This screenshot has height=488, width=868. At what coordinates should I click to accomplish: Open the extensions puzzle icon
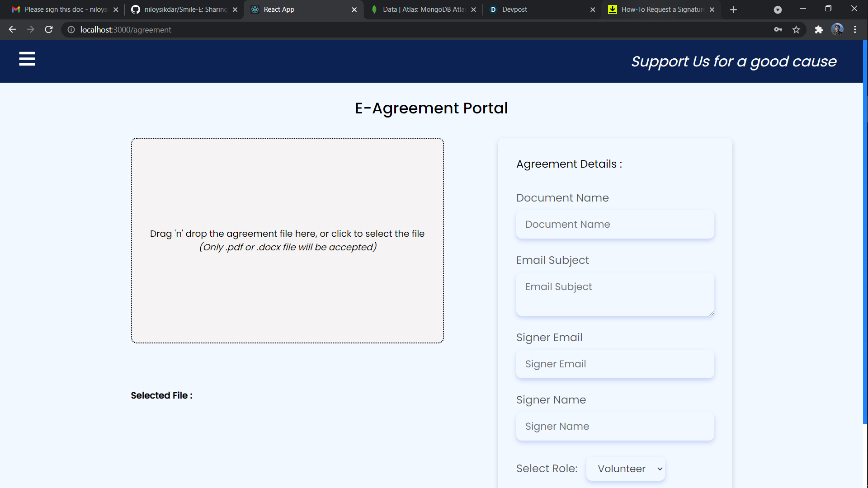(x=819, y=30)
